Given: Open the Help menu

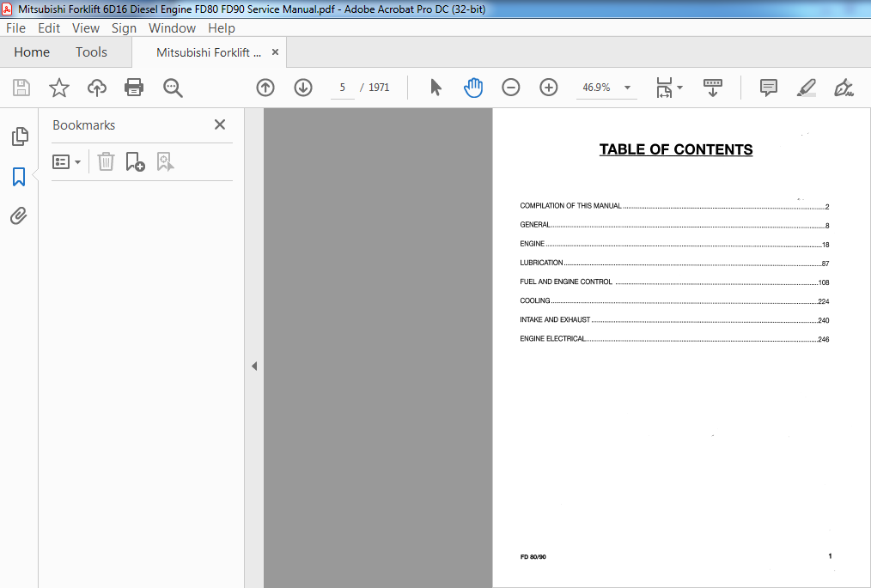Looking at the screenshot, I should point(221,27).
